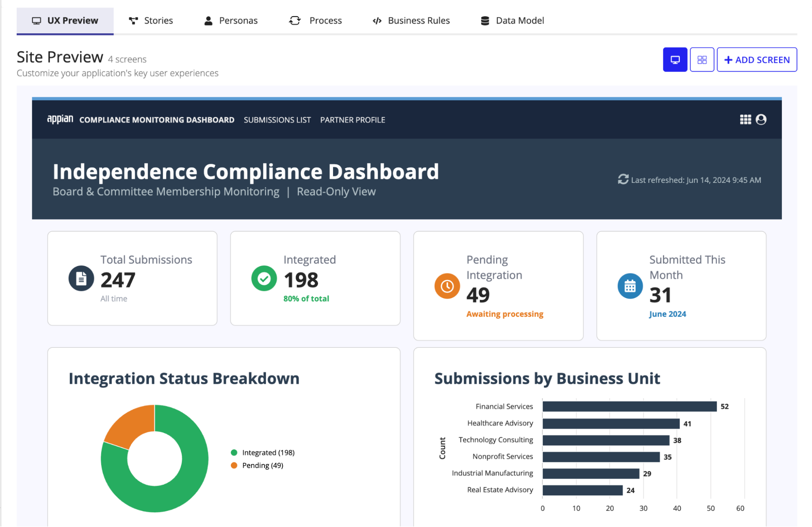Screen dimensions: 812x527
Task: Click the "4 screens" count text
Action: (127, 59)
